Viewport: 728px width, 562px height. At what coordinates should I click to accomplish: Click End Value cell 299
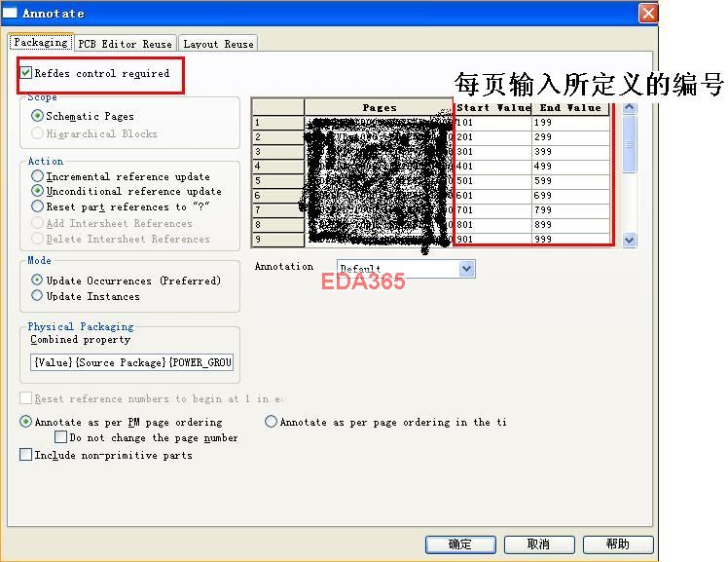pyautogui.click(x=570, y=137)
